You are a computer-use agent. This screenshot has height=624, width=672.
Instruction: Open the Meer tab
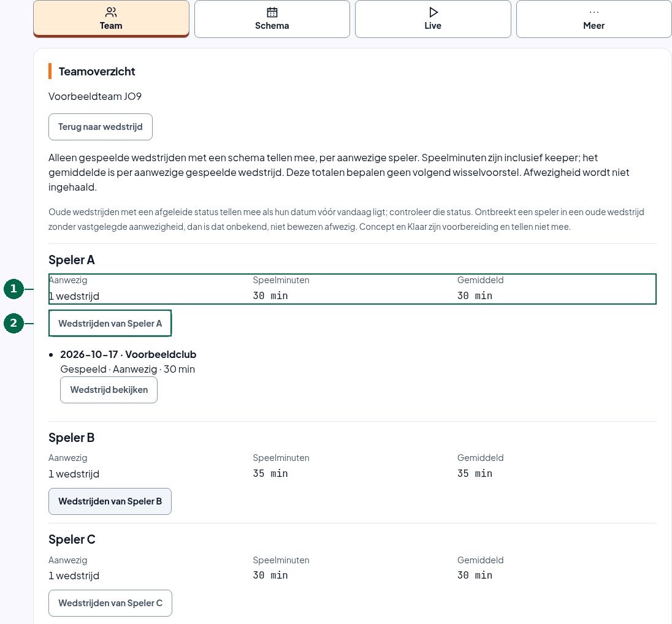point(594,19)
